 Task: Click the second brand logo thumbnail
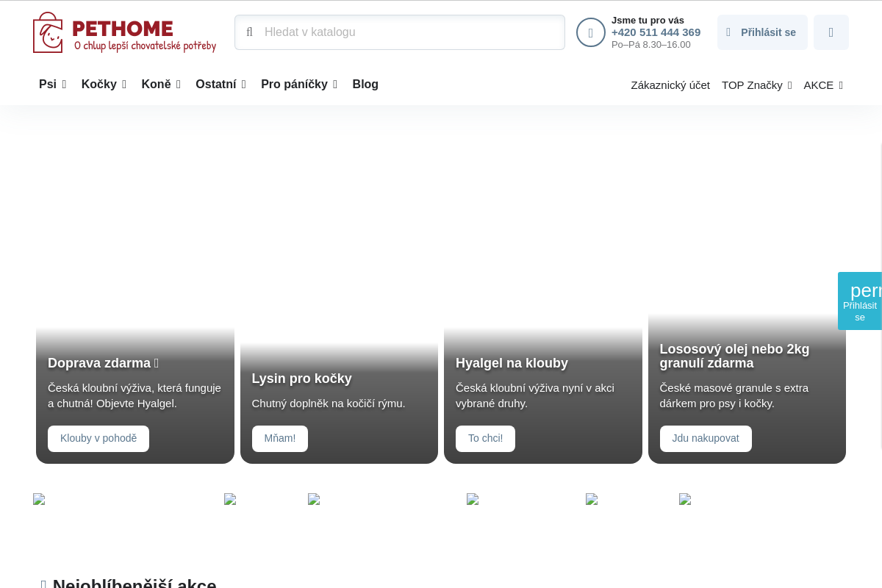click(x=230, y=499)
